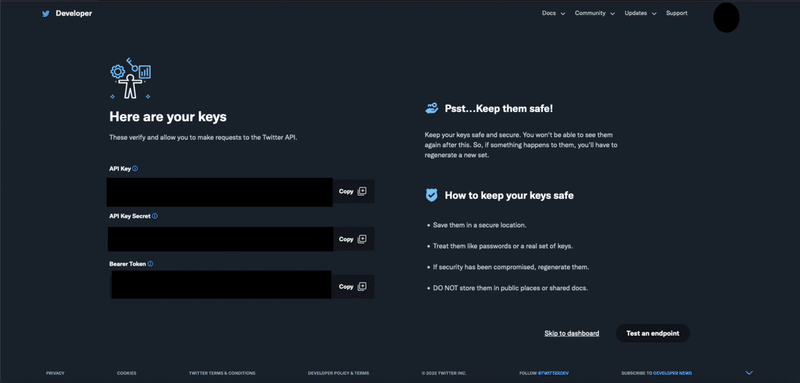This screenshot has width=800, height=383.
Task: Open the API Key info tooltip icon
Action: [x=135, y=169]
